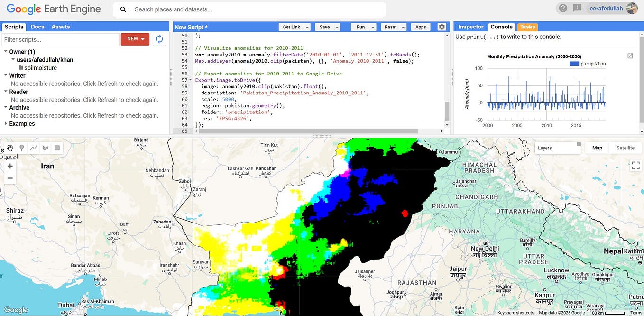
Task: Switch to the Docs tab
Action: tap(37, 27)
